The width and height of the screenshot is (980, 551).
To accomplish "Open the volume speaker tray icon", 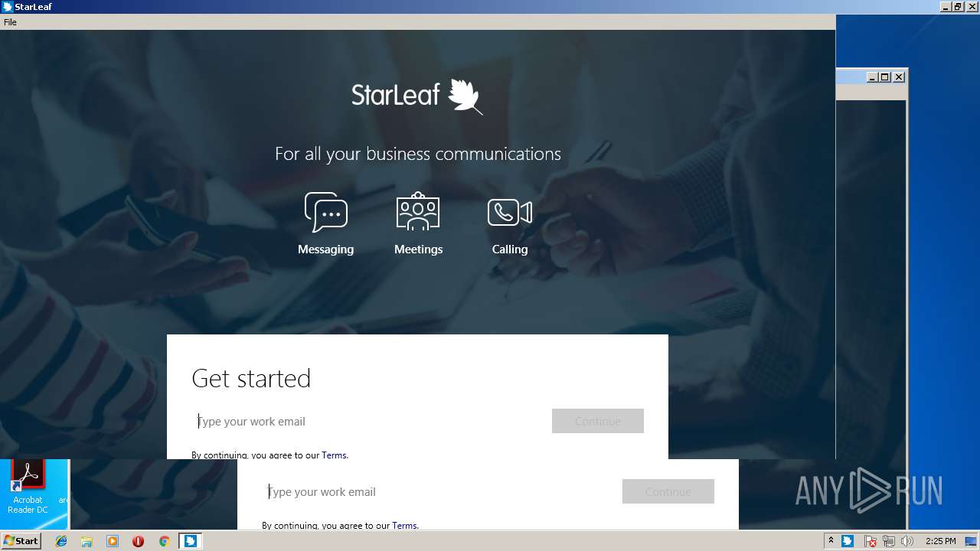I will [x=907, y=541].
